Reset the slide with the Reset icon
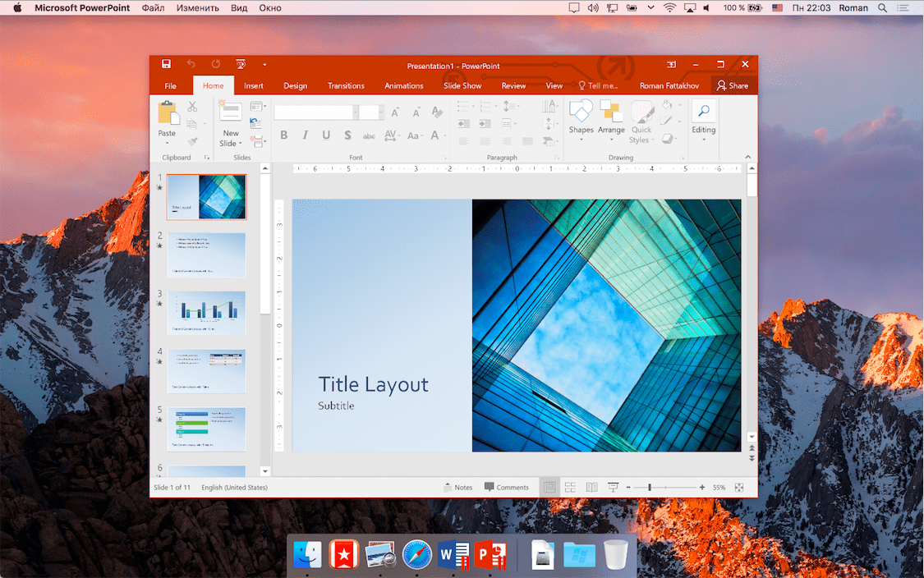 click(255, 123)
